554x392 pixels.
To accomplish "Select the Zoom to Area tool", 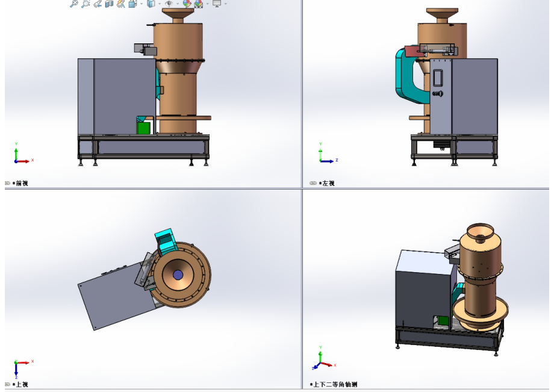I will 86,4.
